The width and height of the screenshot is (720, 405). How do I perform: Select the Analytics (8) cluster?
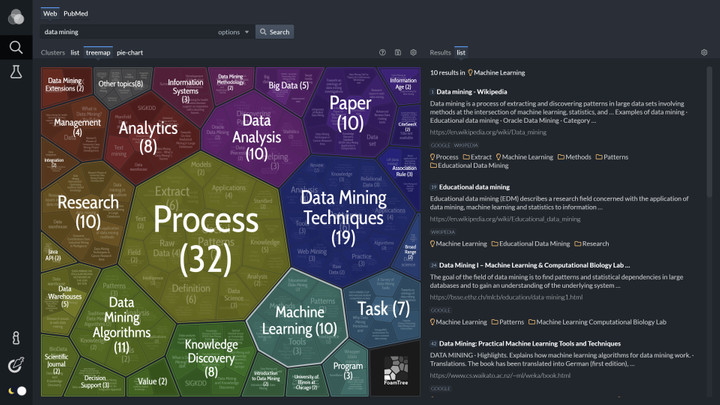(x=148, y=137)
